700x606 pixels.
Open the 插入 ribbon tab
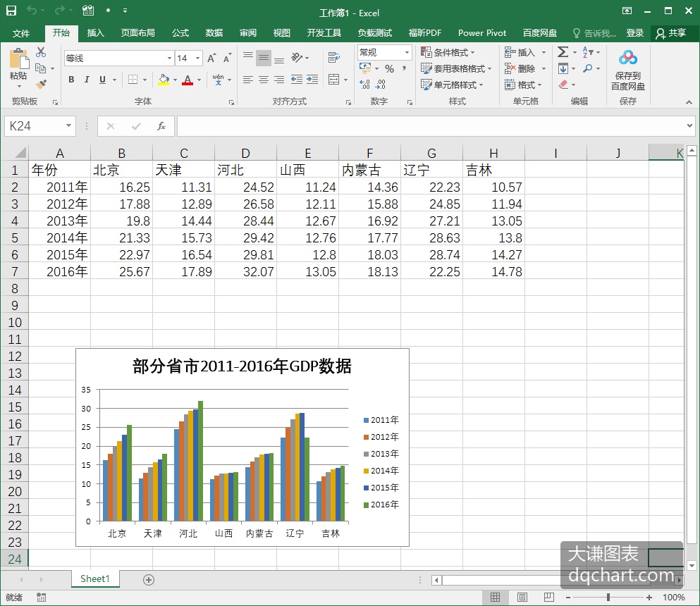[x=95, y=33]
